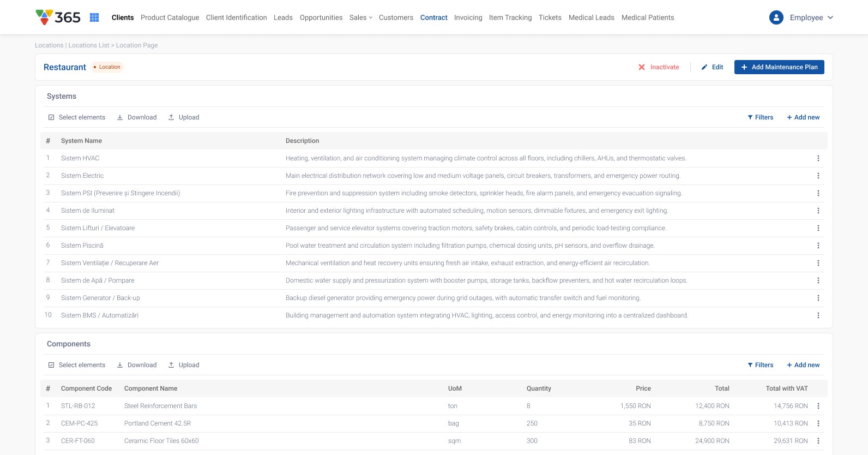Click the Quantity column header
868x455 pixels.
point(539,388)
